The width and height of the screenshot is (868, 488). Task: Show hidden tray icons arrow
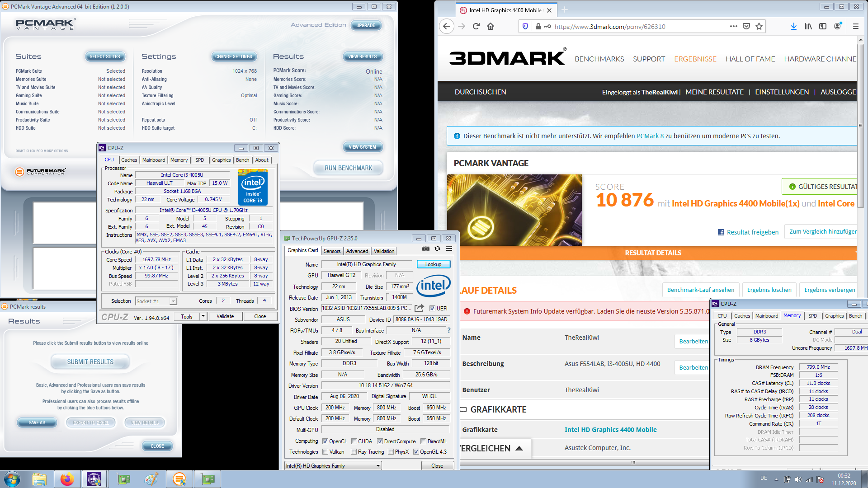click(x=776, y=479)
